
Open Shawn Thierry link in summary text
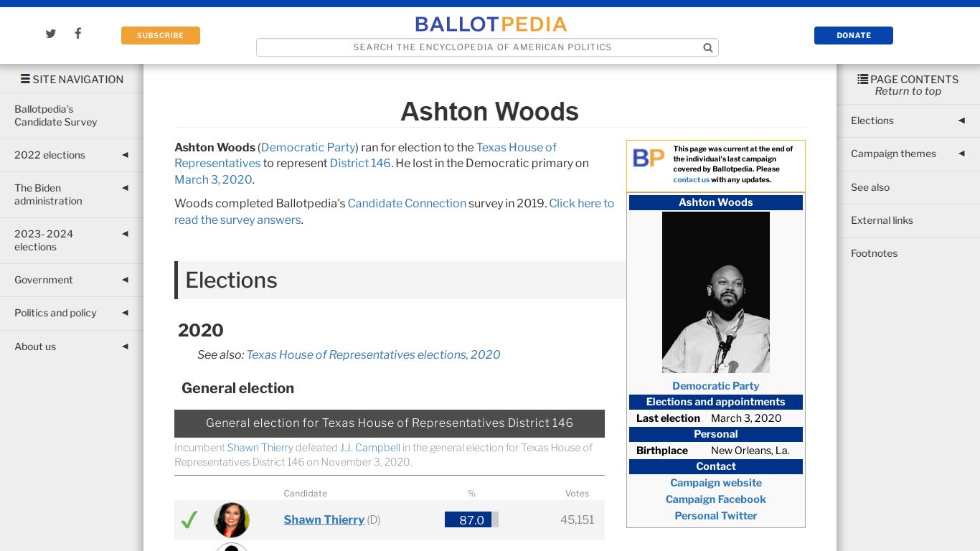260,448
